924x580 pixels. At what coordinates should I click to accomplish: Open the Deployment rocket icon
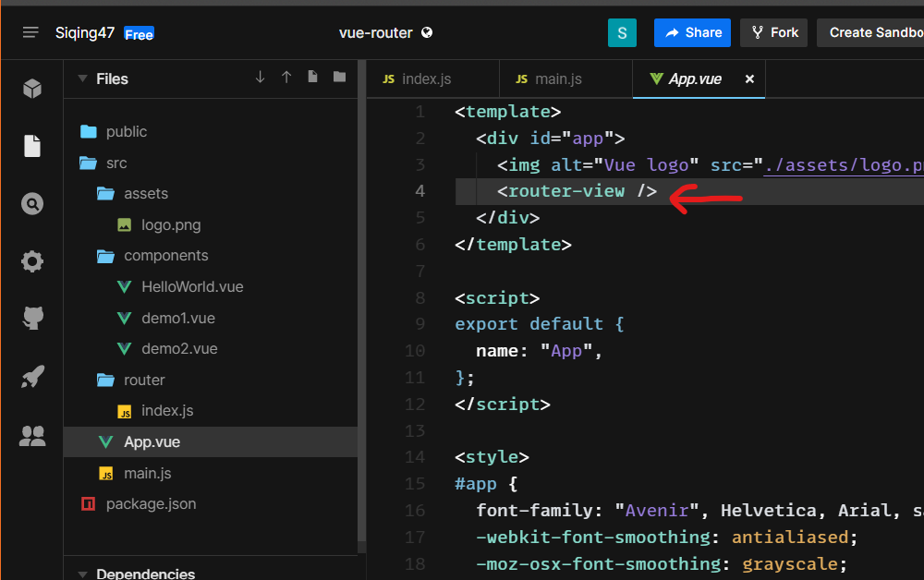(x=32, y=377)
